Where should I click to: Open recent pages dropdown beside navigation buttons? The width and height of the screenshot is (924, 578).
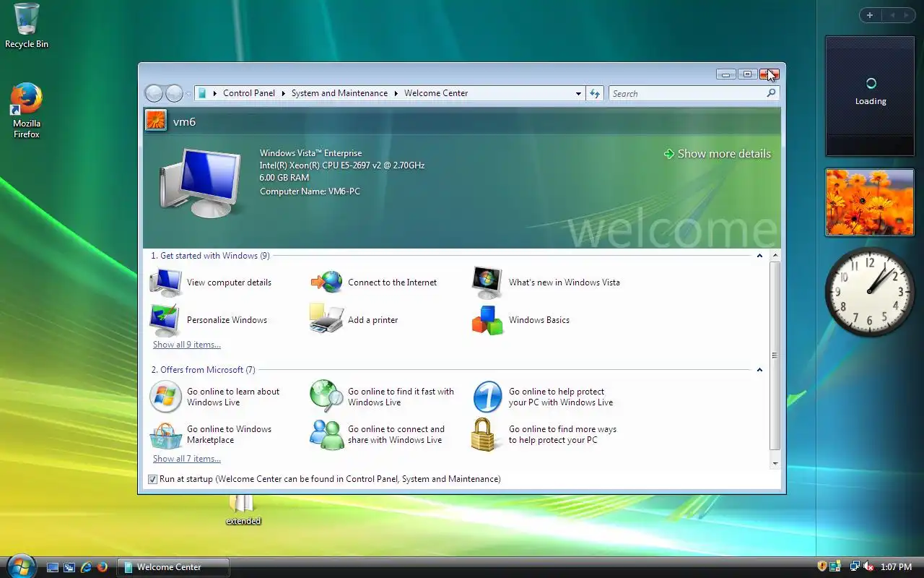tap(188, 93)
